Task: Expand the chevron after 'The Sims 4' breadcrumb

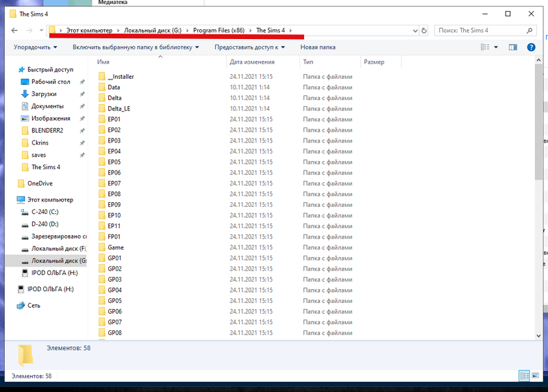Action: click(x=290, y=30)
